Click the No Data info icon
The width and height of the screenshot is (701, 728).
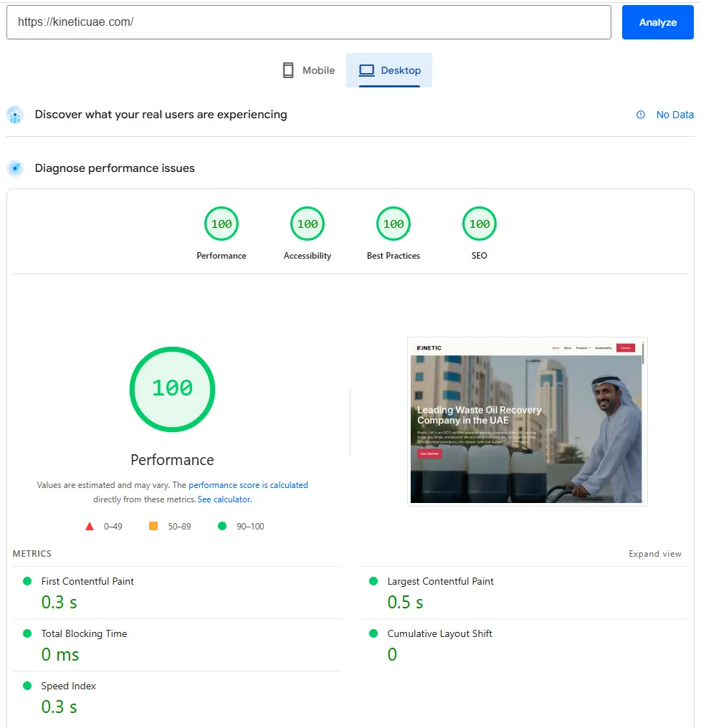[641, 115]
